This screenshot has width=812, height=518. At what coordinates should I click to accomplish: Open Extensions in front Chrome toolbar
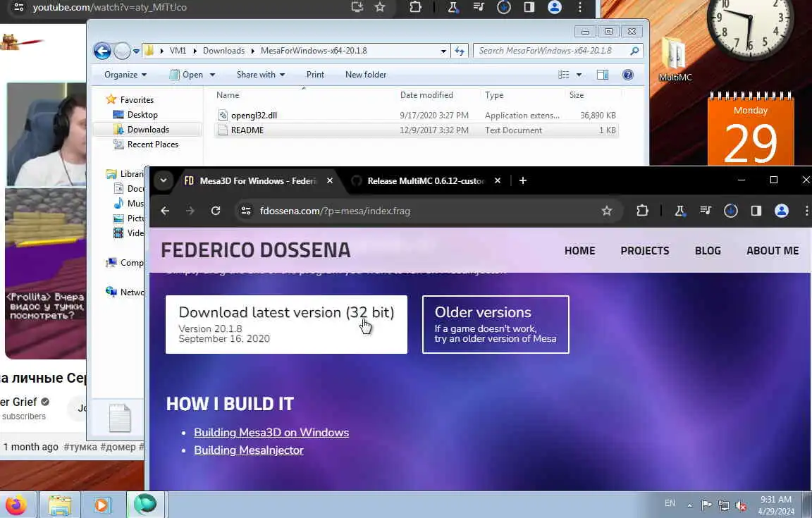click(642, 211)
